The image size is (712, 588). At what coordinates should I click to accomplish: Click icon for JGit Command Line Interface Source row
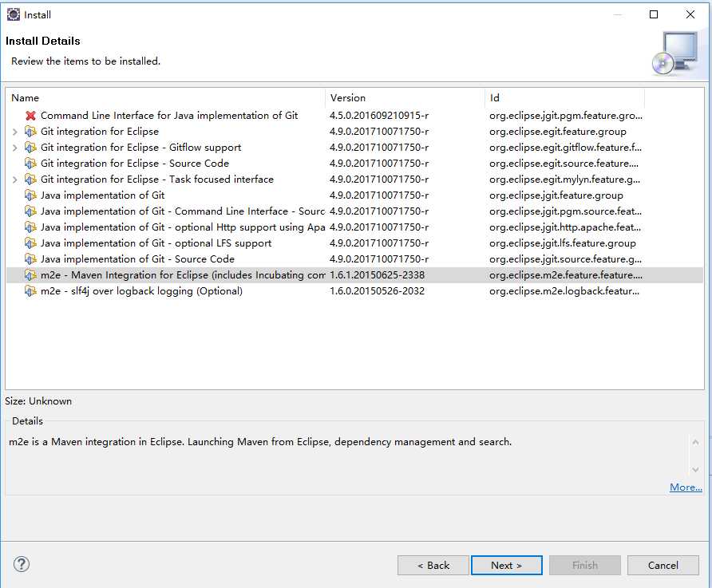tap(30, 211)
